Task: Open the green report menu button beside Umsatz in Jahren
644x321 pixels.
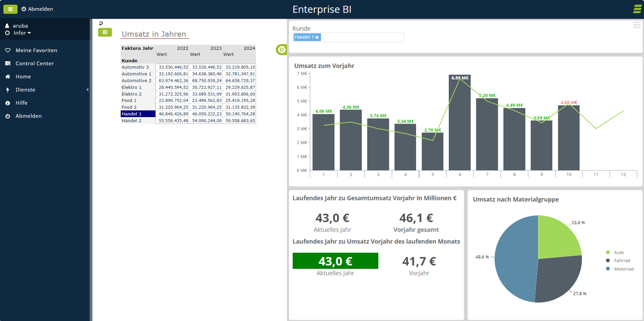Action: click(105, 32)
